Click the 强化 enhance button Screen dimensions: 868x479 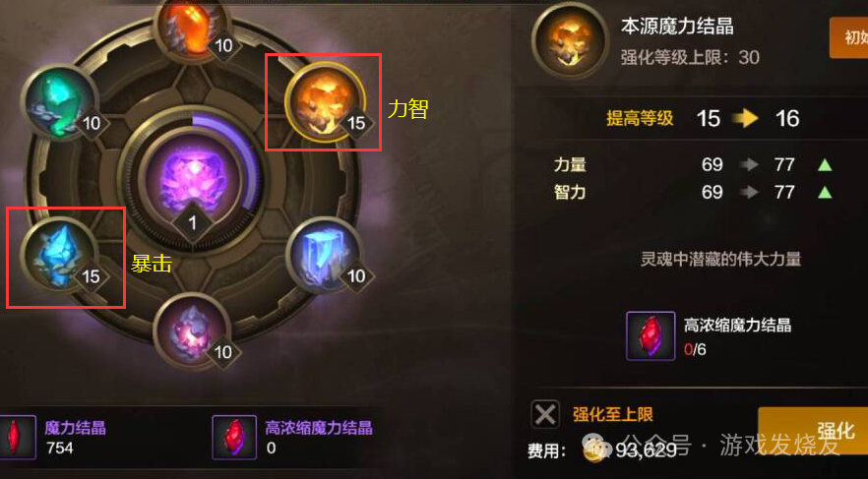pyautogui.click(x=813, y=433)
